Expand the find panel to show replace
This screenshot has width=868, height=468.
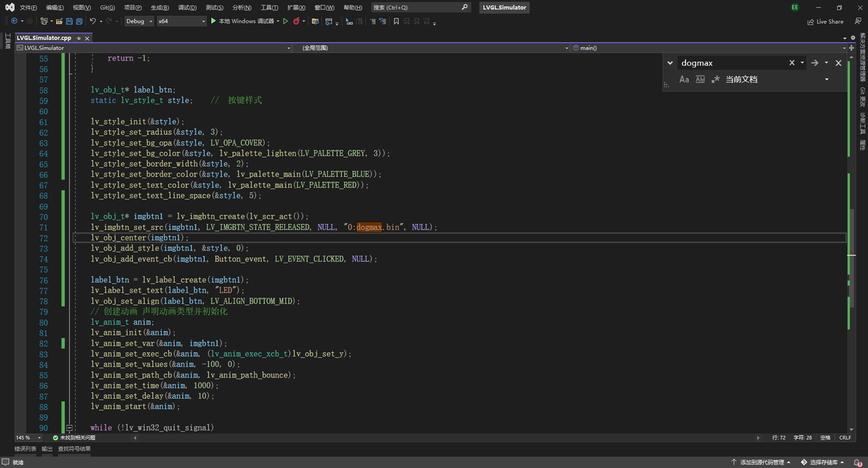[x=669, y=63]
